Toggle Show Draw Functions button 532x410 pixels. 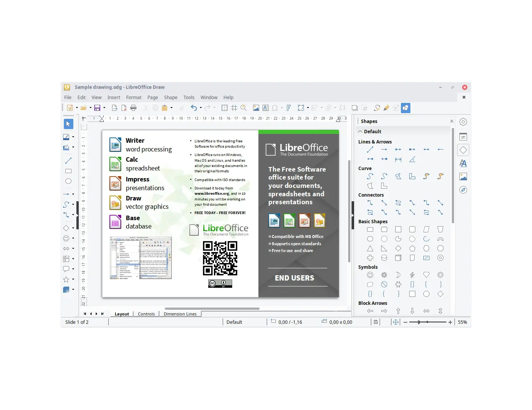click(x=406, y=108)
